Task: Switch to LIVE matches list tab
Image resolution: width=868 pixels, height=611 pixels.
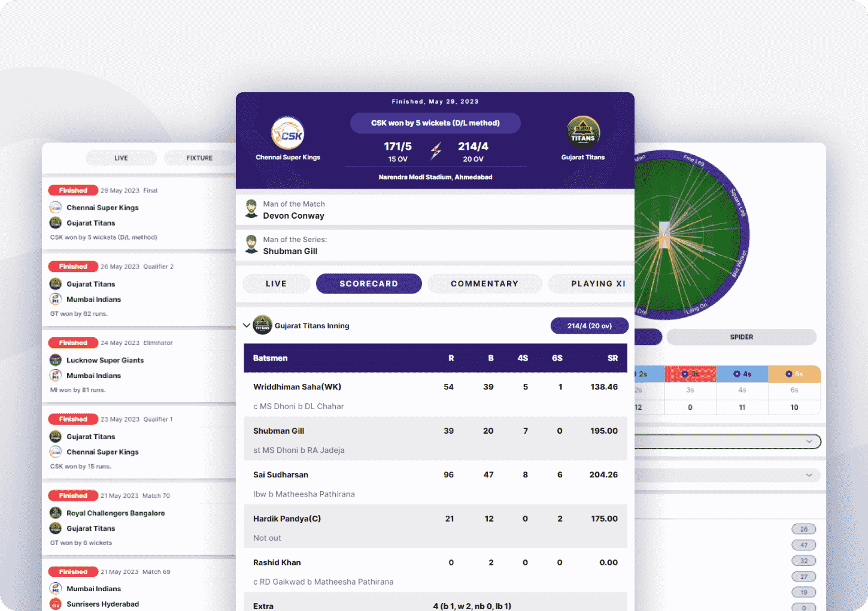Action: click(x=121, y=158)
